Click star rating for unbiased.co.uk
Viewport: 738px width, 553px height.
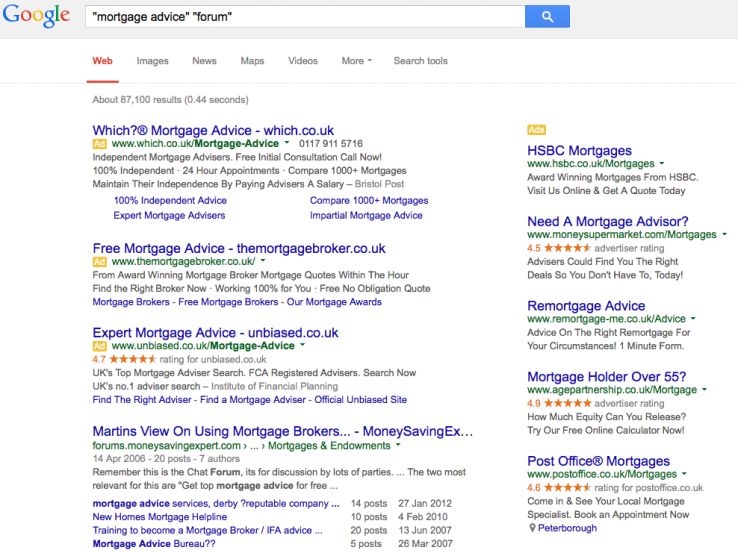[133, 359]
